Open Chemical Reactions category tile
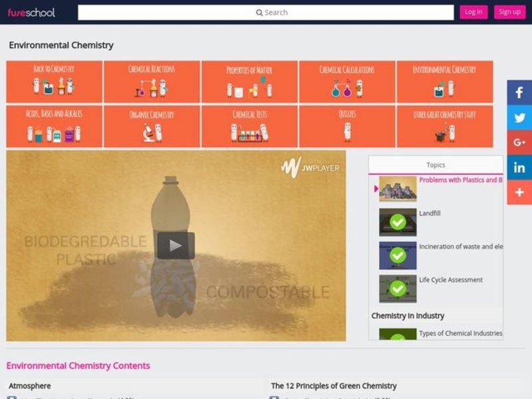The image size is (532, 399). [x=152, y=81]
